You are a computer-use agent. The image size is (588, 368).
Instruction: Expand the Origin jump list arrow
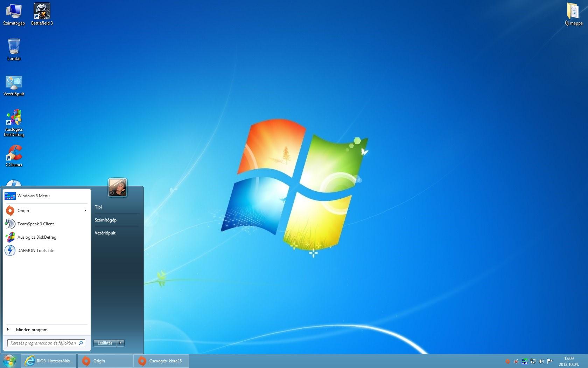tap(85, 211)
